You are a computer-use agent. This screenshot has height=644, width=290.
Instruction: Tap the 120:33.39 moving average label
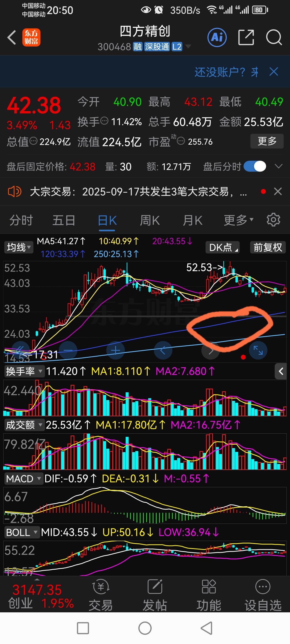pos(63,254)
